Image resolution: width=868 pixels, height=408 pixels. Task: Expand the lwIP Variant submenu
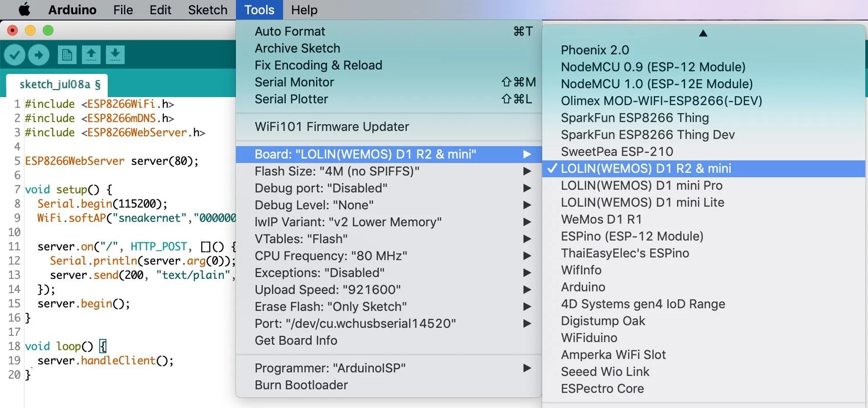point(389,222)
